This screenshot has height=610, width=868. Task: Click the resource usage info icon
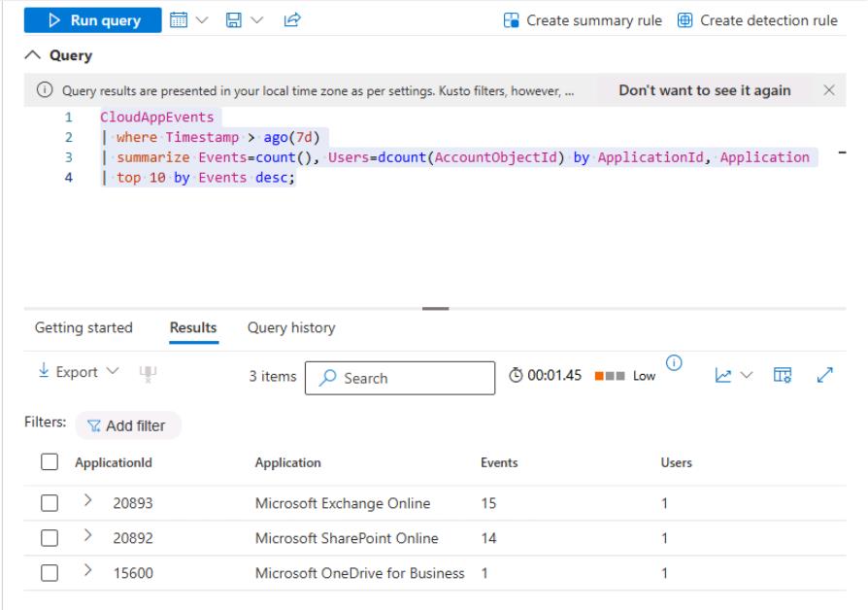pos(675,363)
